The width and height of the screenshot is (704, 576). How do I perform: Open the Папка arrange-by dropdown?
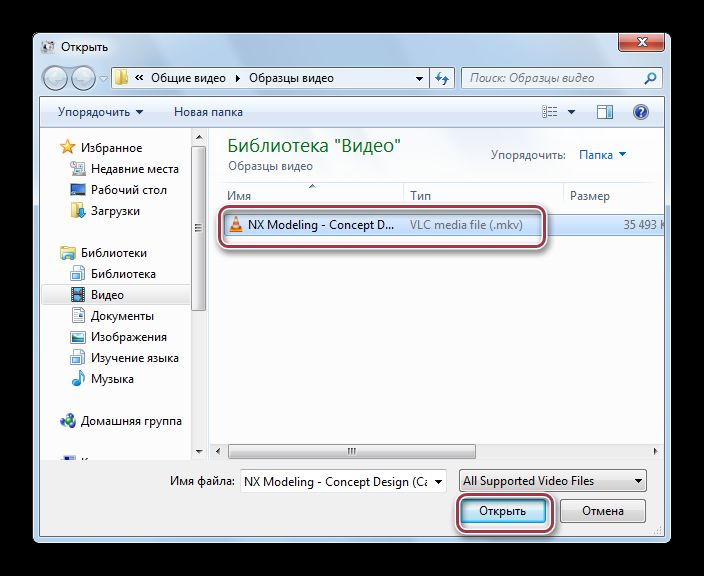click(603, 155)
